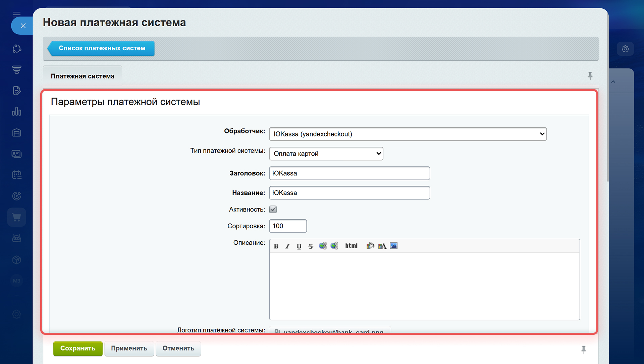Open the shopping cart sidebar section
Screen dimensions: 644x364
[x=16, y=217]
